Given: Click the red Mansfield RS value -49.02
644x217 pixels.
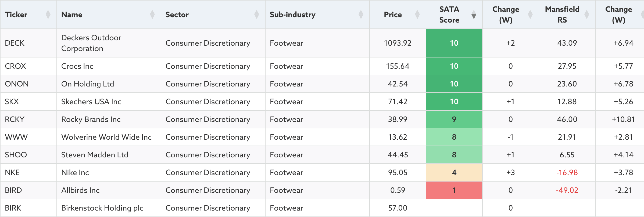Looking at the screenshot, I should (x=567, y=190).
